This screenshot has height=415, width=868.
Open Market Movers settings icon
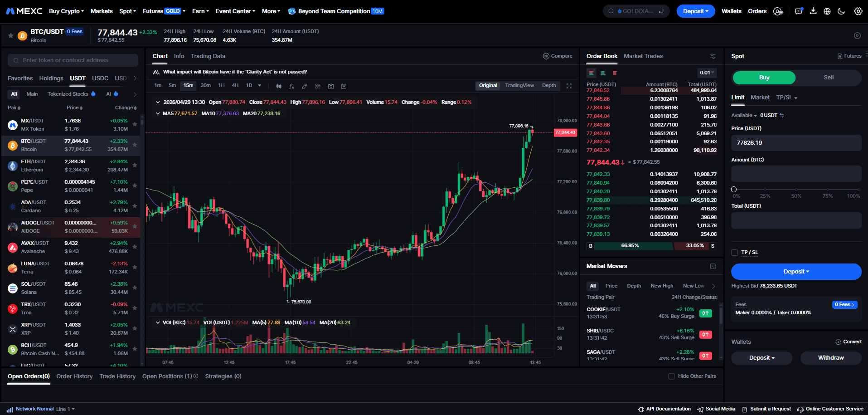coord(713,266)
